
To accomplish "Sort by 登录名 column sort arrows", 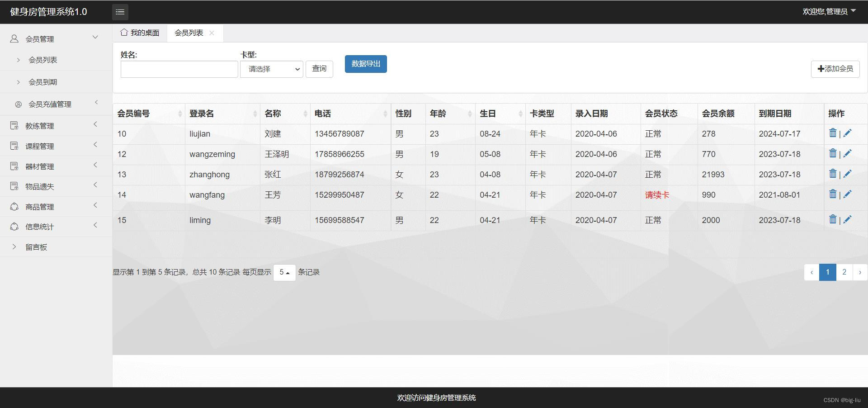I will click(255, 114).
